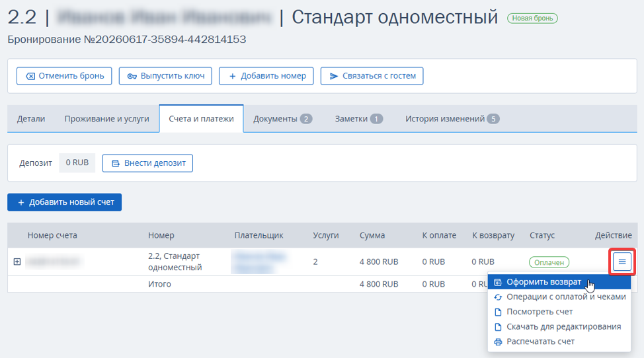Viewport: 644px width, 358px height.
Task: Click the Отменить бронь button
Action: (64, 76)
